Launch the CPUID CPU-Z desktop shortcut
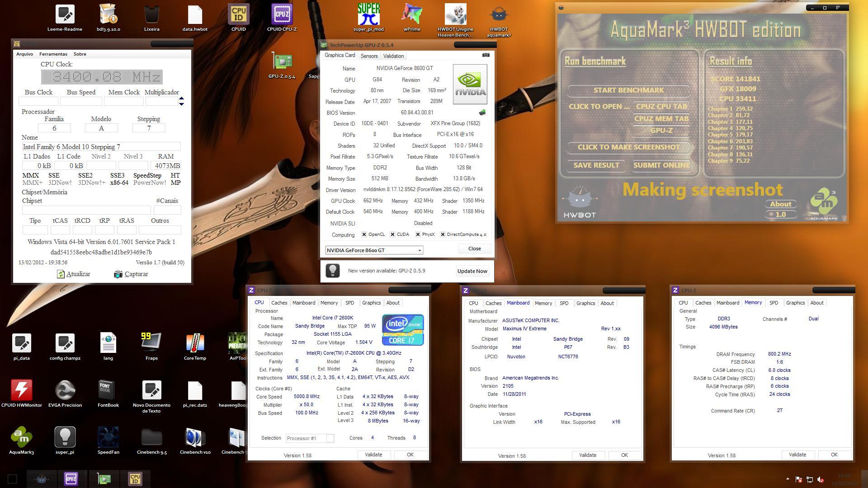The image size is (868, 488). tap(282, 18)
